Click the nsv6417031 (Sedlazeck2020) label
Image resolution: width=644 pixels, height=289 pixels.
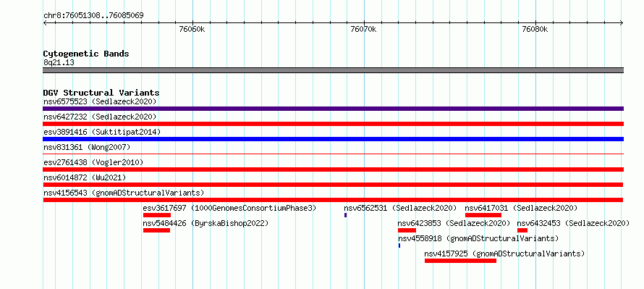pyautogui.click(x=521, y=208)
